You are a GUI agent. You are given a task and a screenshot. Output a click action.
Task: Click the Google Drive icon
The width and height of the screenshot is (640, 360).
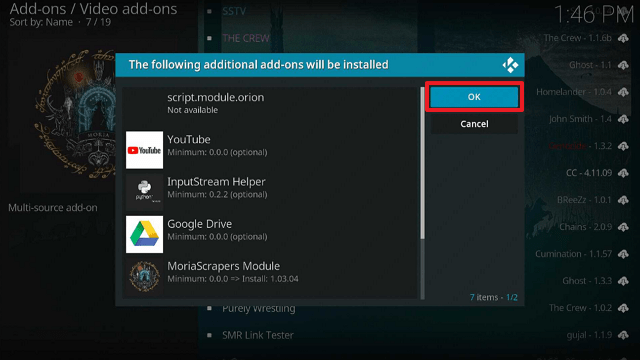pyautogui.click(x=144, y=234)
